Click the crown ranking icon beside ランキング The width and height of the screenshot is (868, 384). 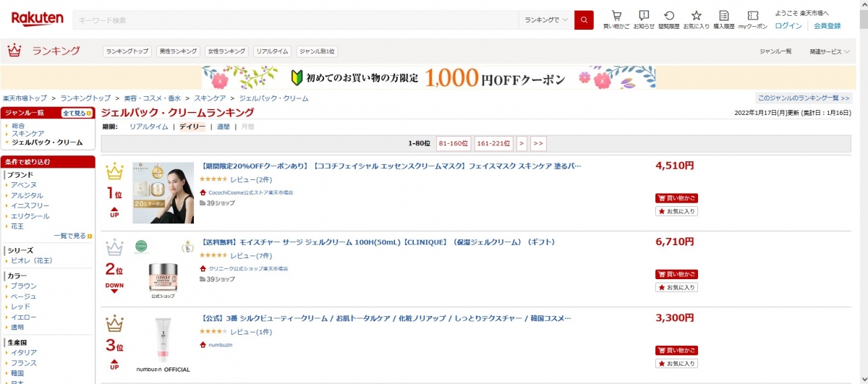(x=14, y=51)
